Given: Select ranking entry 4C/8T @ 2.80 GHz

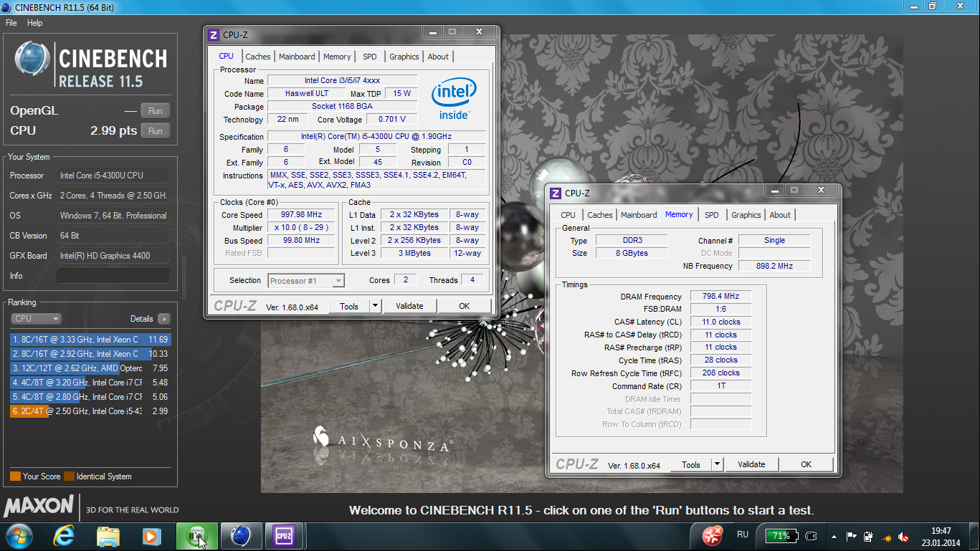Looking at the screenshot, I should (90, 397).
